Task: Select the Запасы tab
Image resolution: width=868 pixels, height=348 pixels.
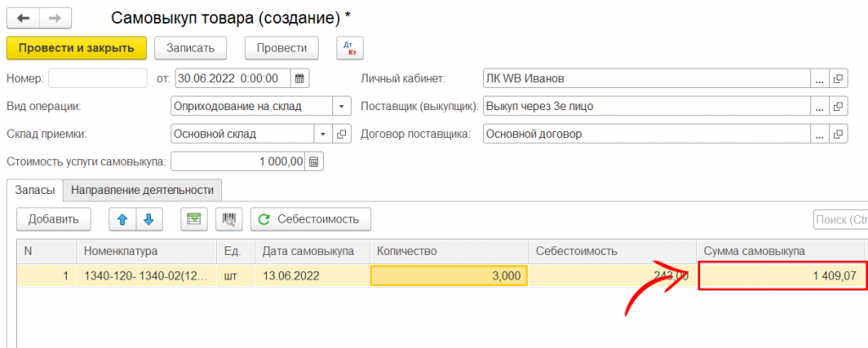Action: point(36,191)
